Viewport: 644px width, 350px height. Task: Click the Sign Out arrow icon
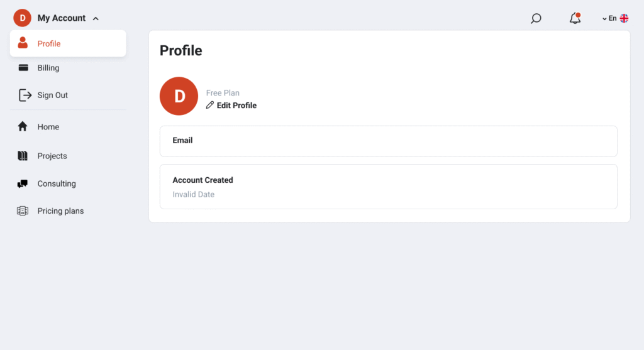[25, 96]
